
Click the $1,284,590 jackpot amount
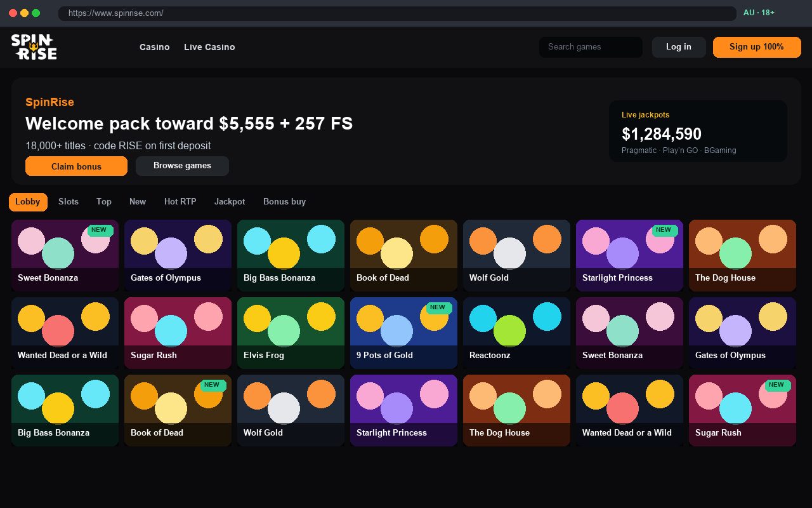[662, 134]
